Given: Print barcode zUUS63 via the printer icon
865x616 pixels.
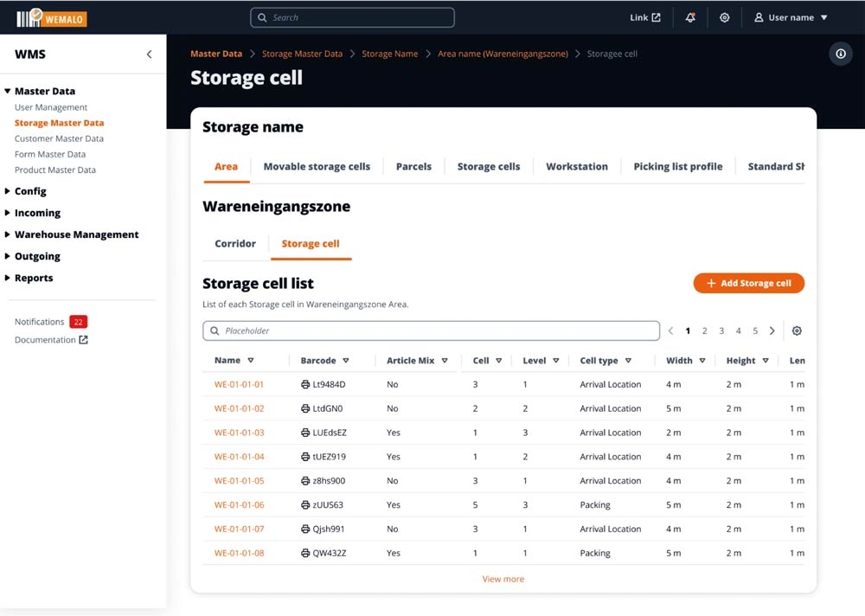Looking at the screenshot, I should 305,504.
